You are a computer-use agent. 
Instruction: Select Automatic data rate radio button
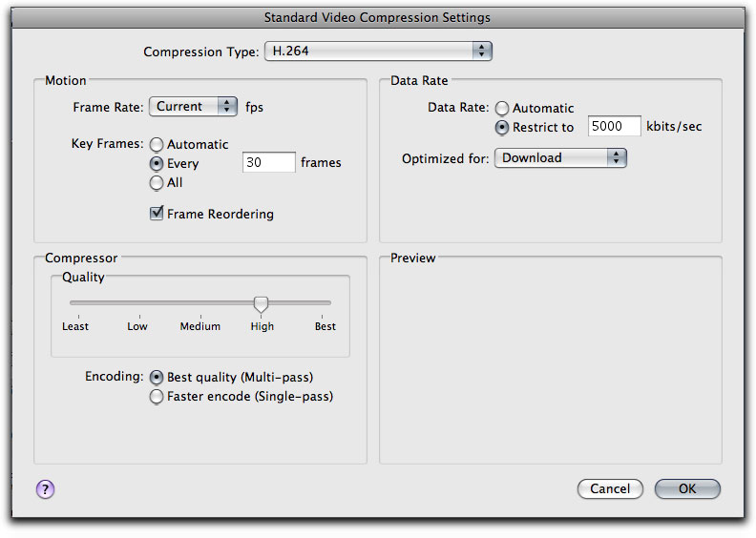click(502, 109)
